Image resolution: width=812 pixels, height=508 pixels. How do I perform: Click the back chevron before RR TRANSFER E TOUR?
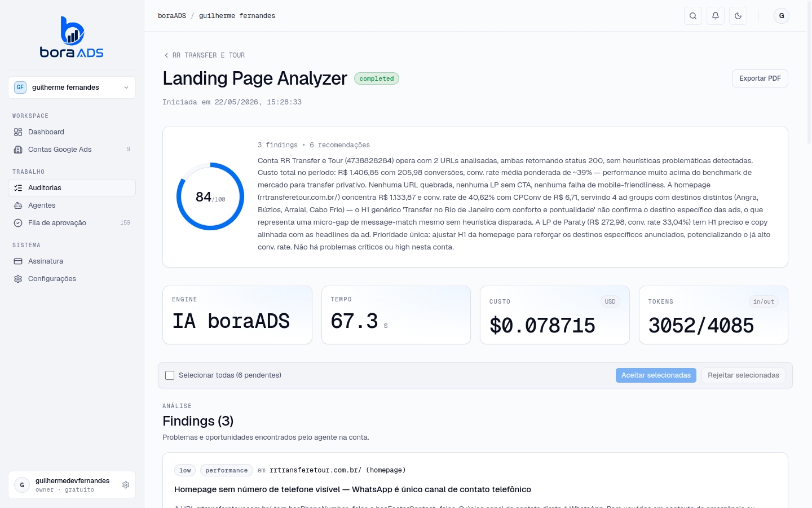(166, 55)
